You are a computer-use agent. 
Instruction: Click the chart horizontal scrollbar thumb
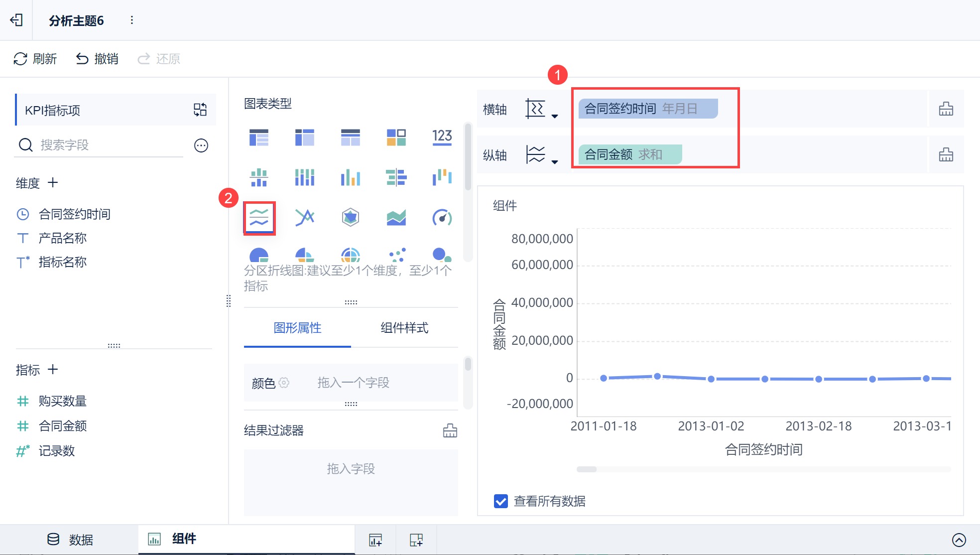click(x=587, y=469)
